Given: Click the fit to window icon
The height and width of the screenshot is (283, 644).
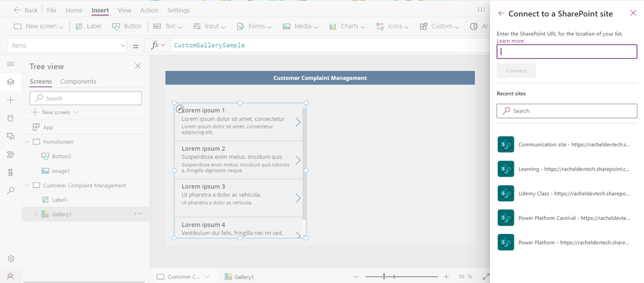Looking at the screenshot, I should 486,277.
